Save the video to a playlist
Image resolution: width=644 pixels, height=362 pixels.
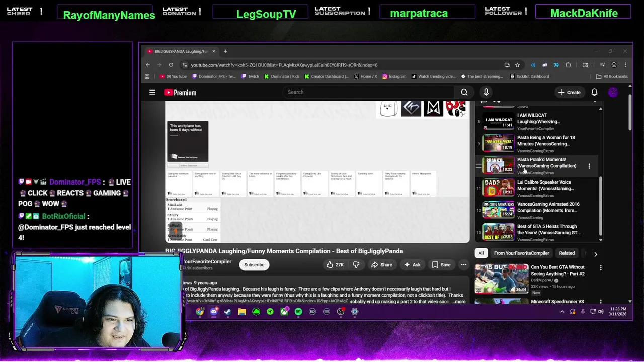(x=441, y=265)
